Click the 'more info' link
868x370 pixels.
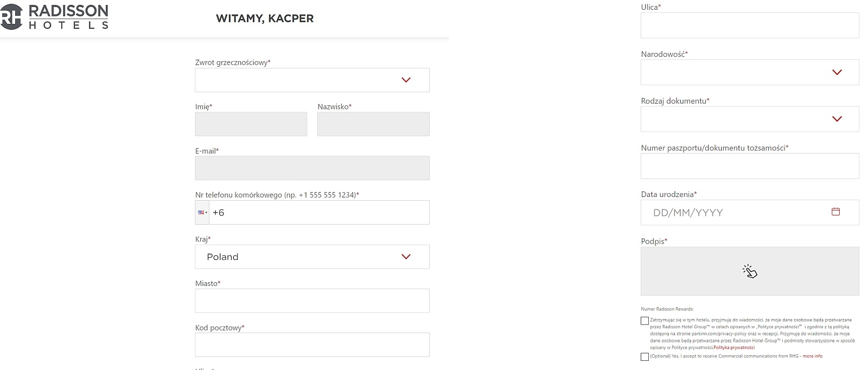813,356
